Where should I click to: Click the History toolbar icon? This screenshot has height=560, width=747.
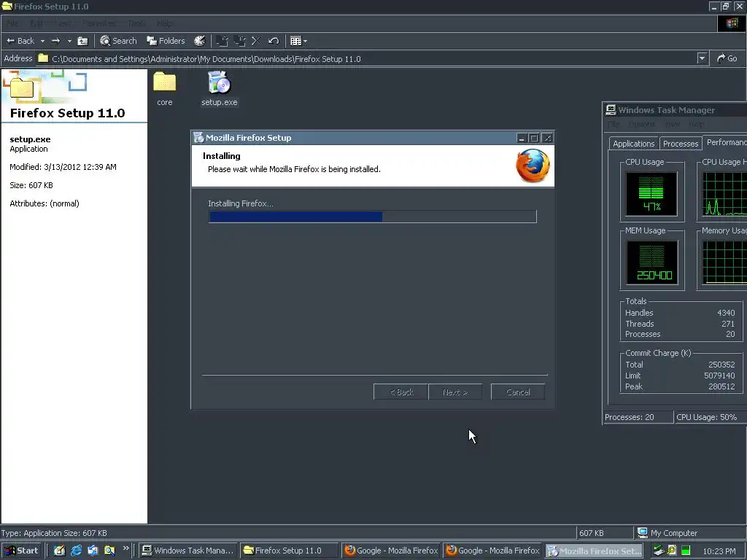coord(200,41)
